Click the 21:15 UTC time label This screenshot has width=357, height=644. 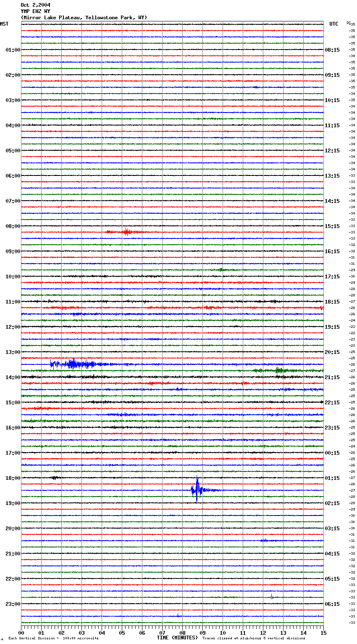click(332, 377)
